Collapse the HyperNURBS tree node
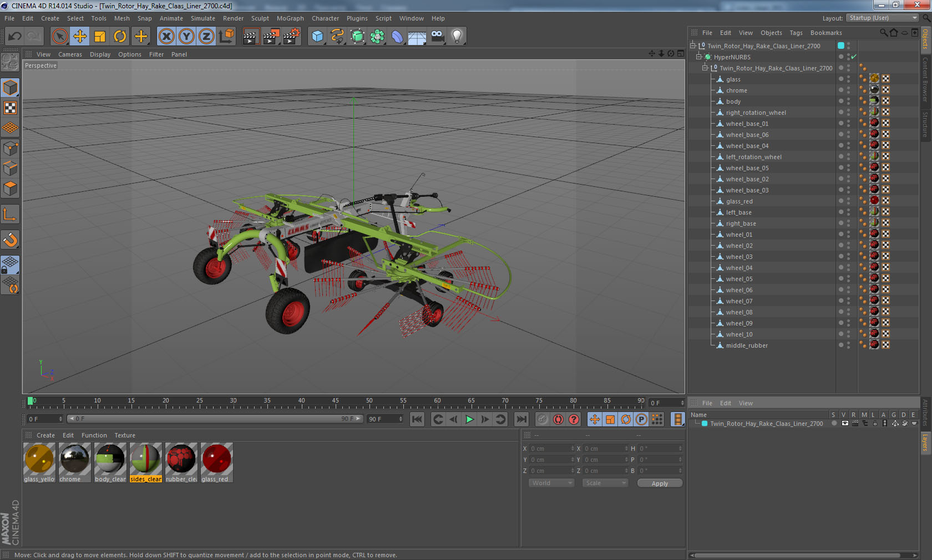 (699, 57)
